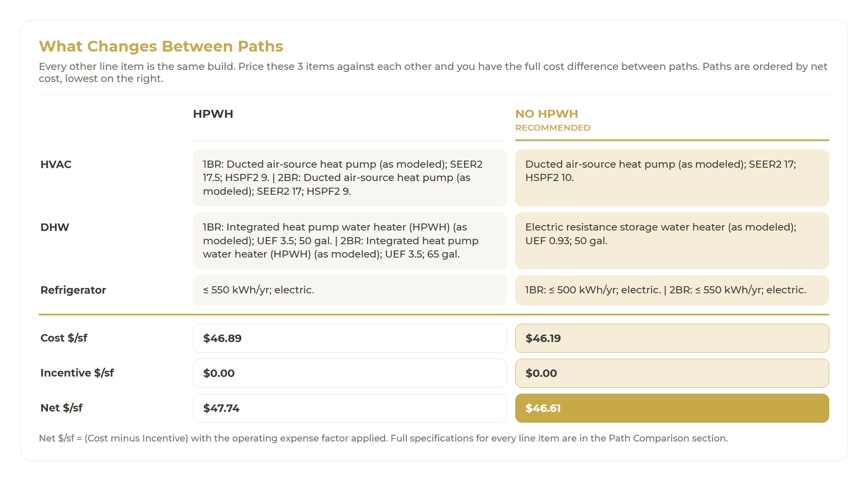The image size is (868, 481).
Task: Click the RECOMMENDED label under NO HPWH
Action: [553, 128]
